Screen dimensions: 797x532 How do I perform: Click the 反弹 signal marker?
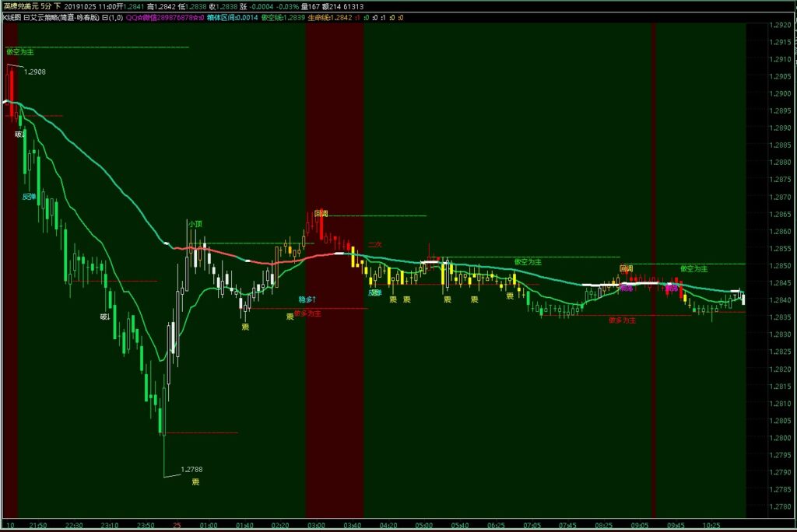click(29, 197)
